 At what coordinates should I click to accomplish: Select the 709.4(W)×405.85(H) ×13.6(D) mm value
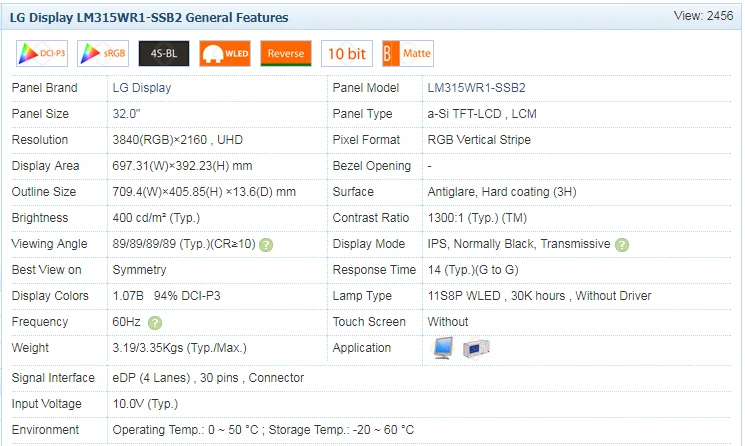tap(204, 192)
